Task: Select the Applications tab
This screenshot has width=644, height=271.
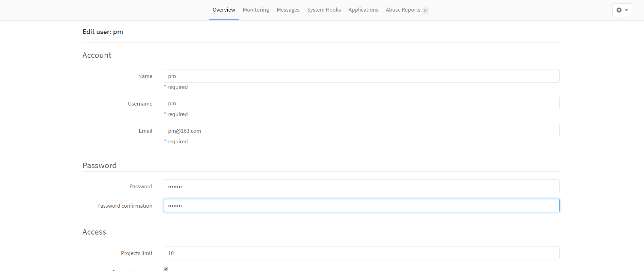Action: (x=363, y=10)
